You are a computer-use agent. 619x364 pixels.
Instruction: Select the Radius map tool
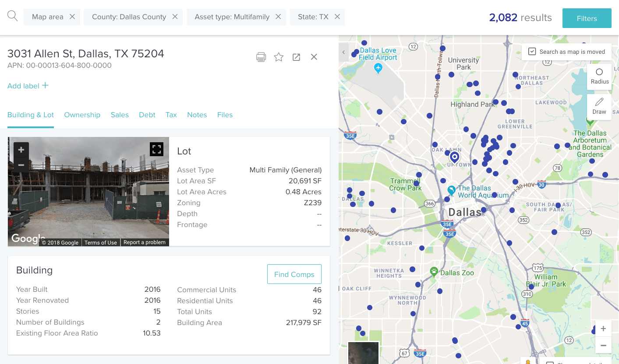pyautogui.click(x=599, y=76)
